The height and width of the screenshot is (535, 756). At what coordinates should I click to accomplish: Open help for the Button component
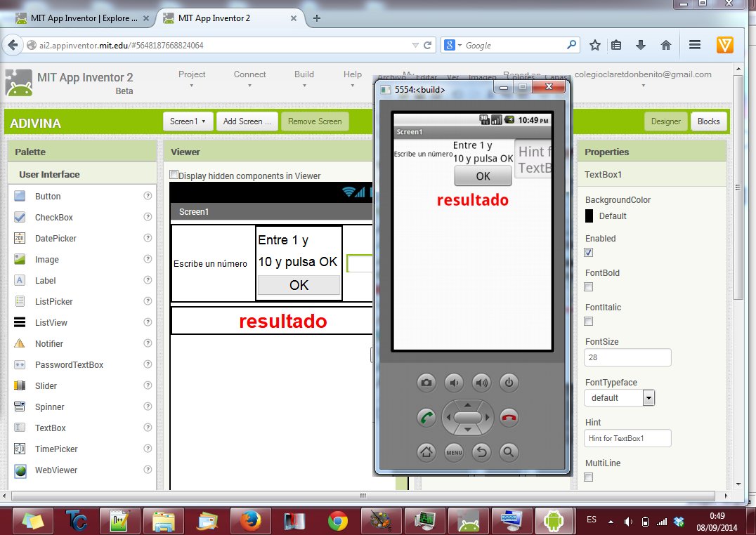pos(148,196)
